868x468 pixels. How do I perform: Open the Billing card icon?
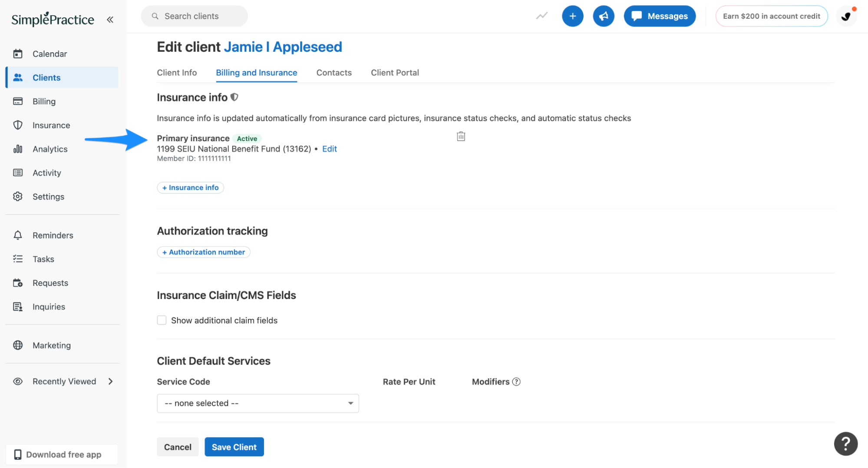pyautogui.click(x=18, y=101)
